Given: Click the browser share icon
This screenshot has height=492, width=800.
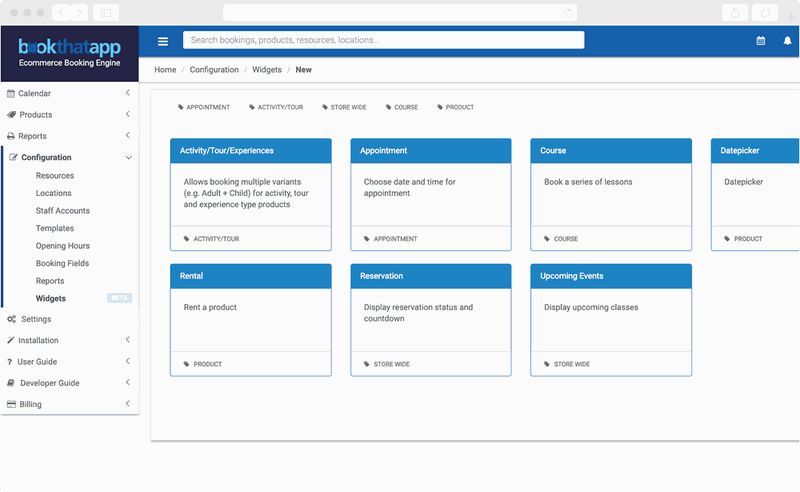Looking at the screenshot, I should 735,13.
